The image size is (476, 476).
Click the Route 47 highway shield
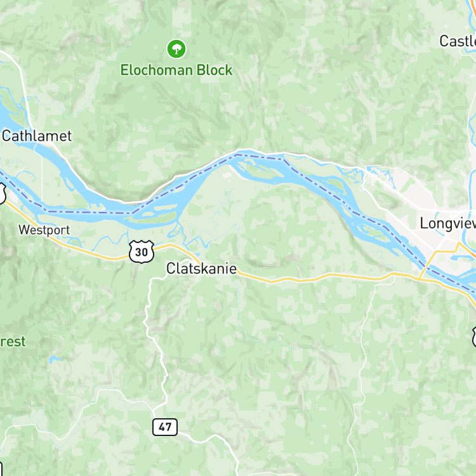(165, 427)
